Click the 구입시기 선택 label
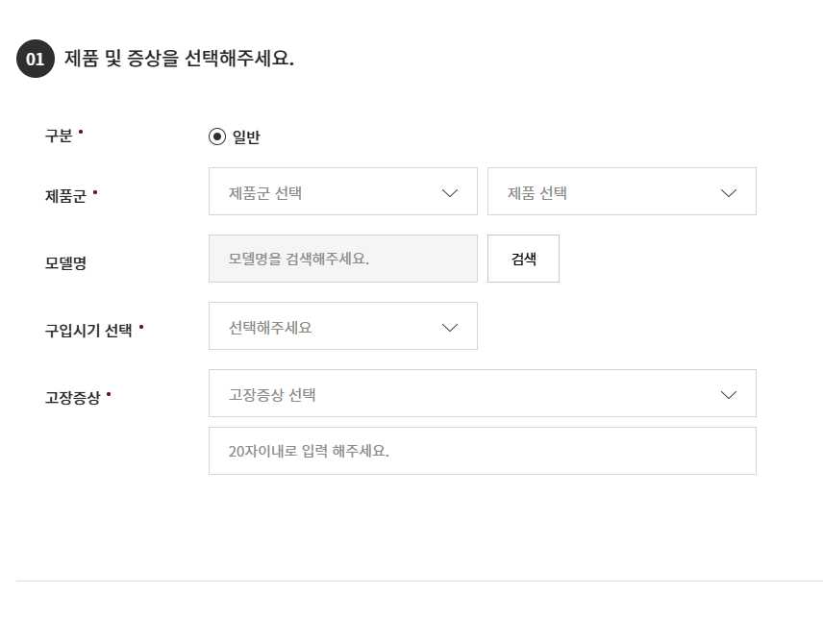 point(88,330)
